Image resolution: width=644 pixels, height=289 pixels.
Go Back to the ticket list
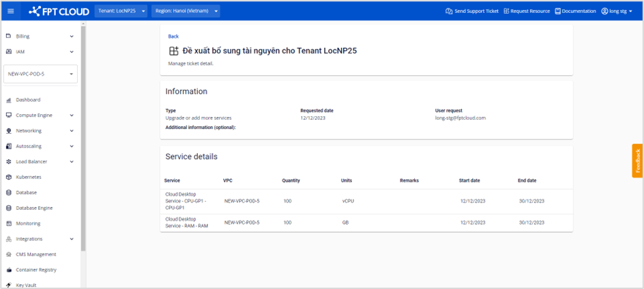click(x=173, y=36)
